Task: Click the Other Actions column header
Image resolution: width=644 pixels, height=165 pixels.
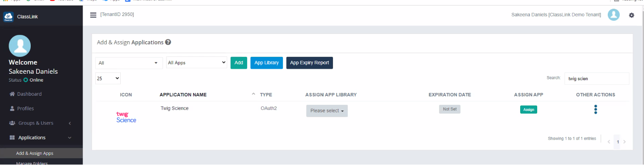Action: [x=595, y=94]
